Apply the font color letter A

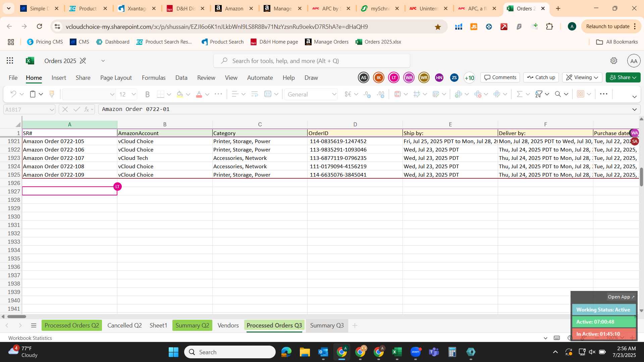199,94
